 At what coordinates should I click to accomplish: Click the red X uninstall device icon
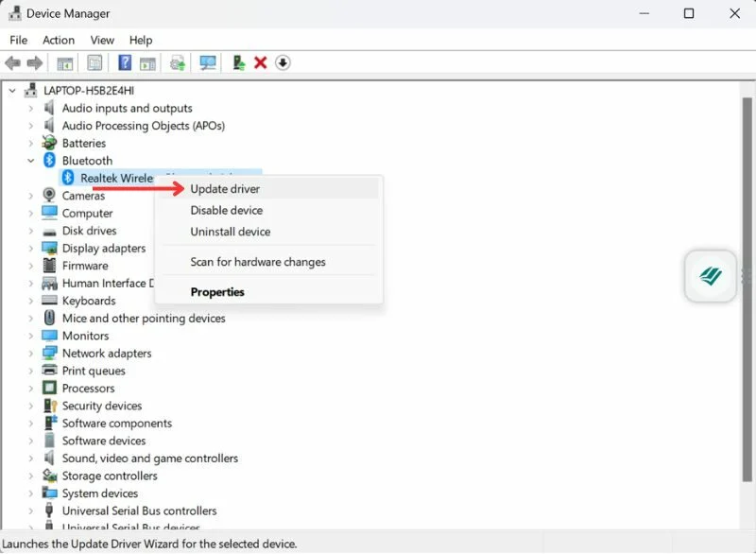(261, 63)
